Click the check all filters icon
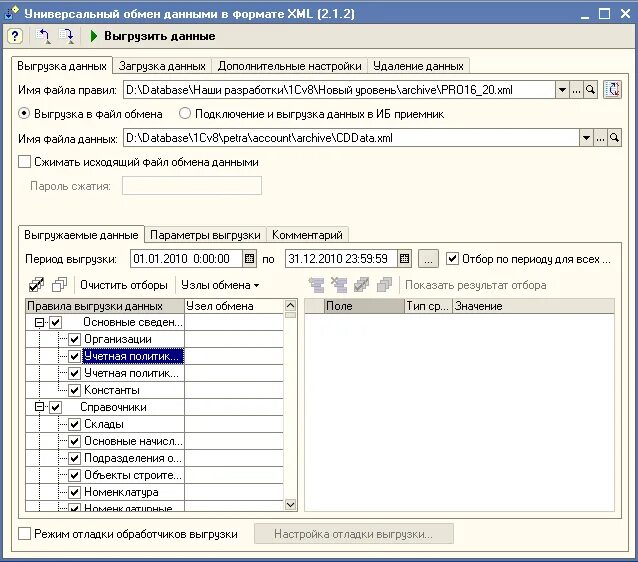 click(x=361, y=285)
